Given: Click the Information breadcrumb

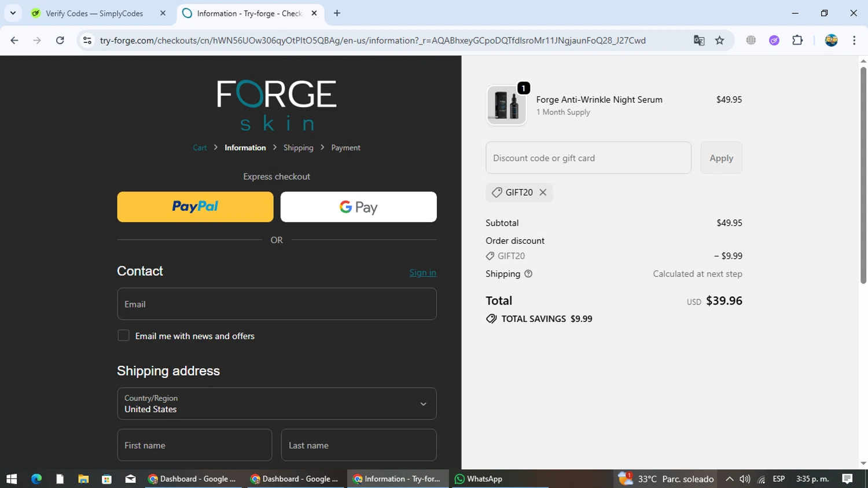Looking at the screenshot, I should point(245,148).
